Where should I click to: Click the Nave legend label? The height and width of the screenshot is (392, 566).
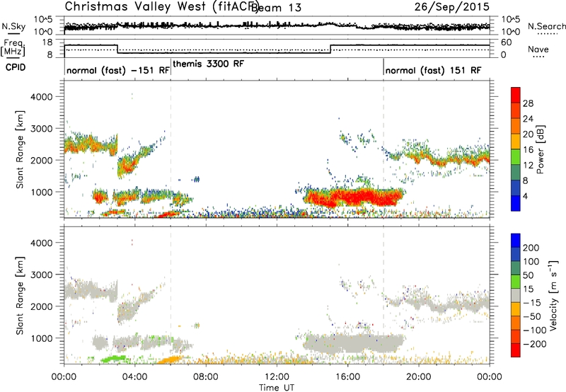tap(538, 49)
